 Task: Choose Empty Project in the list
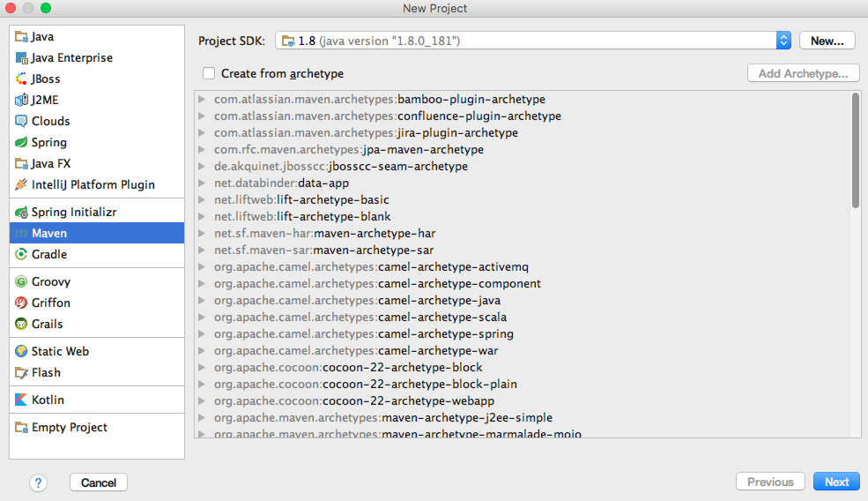click(69, 427)
